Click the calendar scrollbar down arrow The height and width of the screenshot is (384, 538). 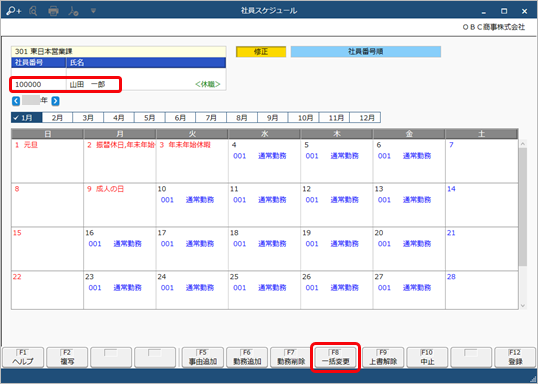pyautogui.click(x=523, y=305)
